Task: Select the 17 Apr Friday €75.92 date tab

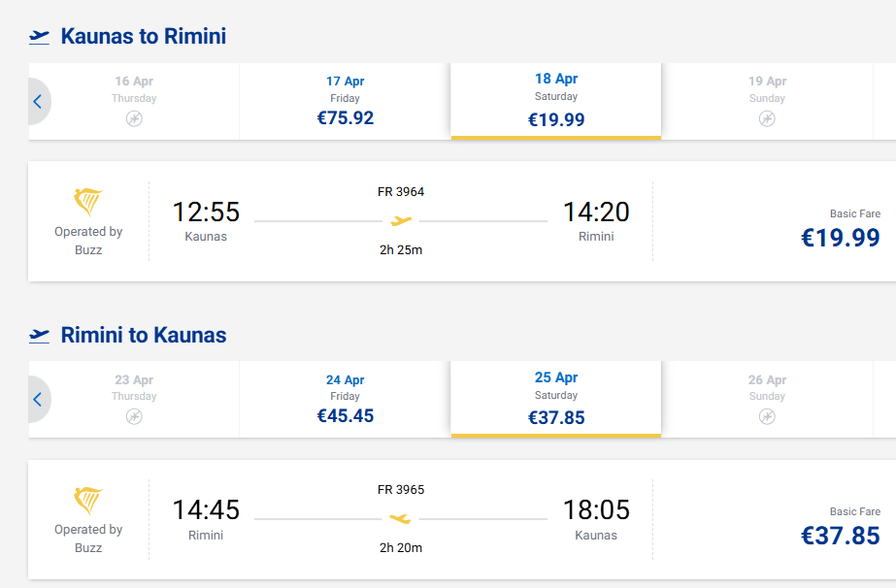Action: (x=345, y=101)
